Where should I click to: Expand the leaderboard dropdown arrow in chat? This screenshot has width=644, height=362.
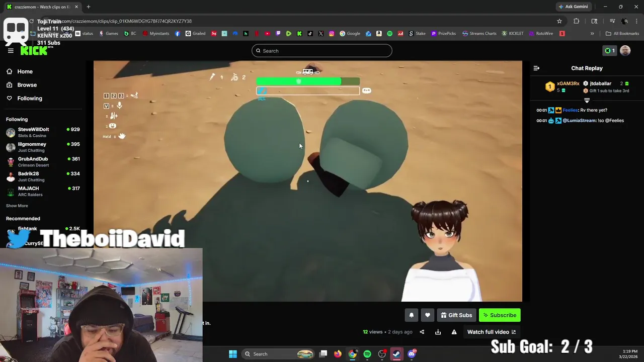pyautogui.click(x=587, y=101)
